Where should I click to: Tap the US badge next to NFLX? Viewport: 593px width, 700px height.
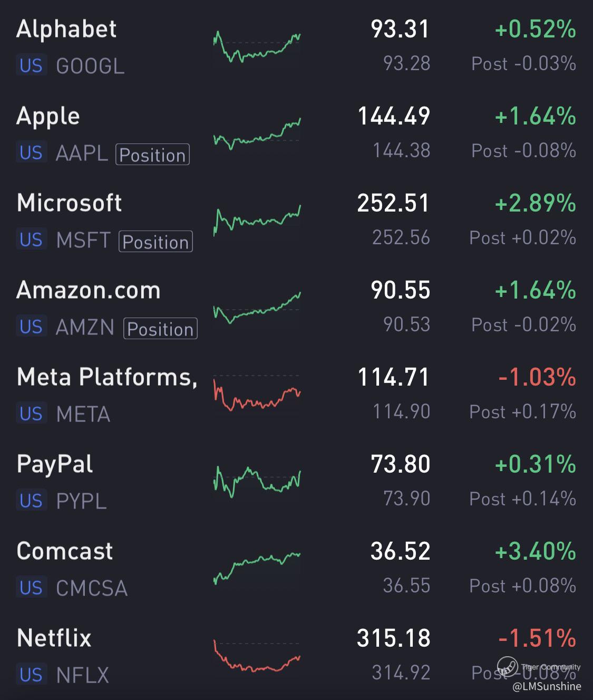(x=31, y=675)
